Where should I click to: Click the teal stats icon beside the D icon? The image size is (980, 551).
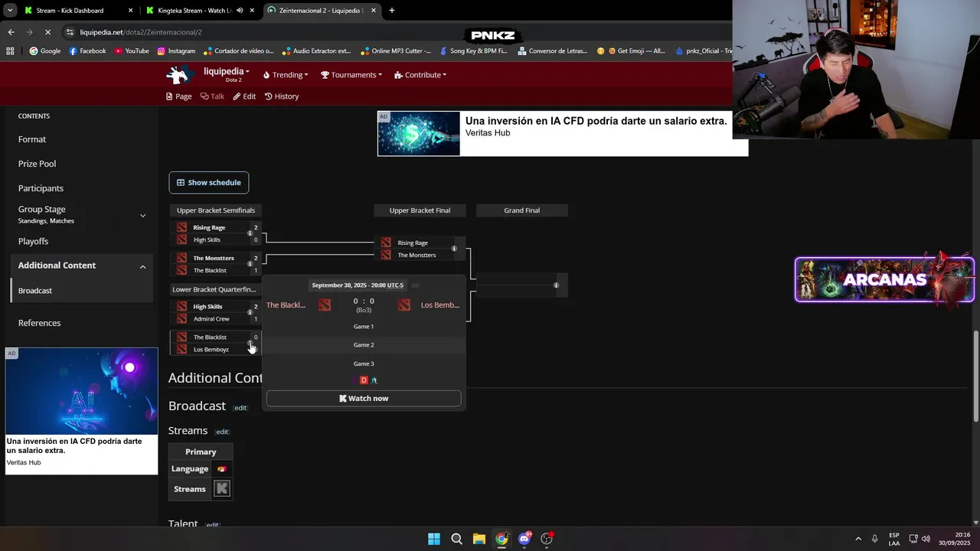(x=374, y=380)
